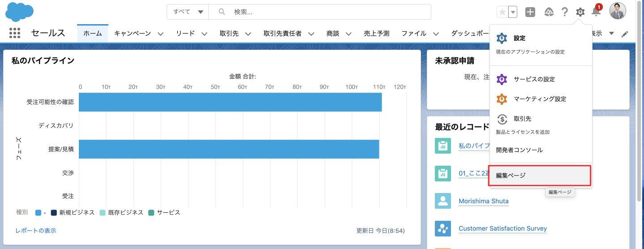
Task: Expand the キャンペーン tab chevron
Action: [x=160, y=34]
